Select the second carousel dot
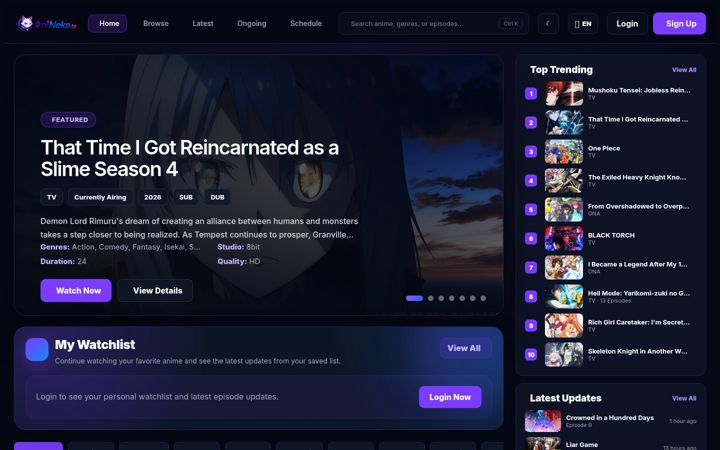Viewport: 720px width, 450px height. [x=431, y=298]
